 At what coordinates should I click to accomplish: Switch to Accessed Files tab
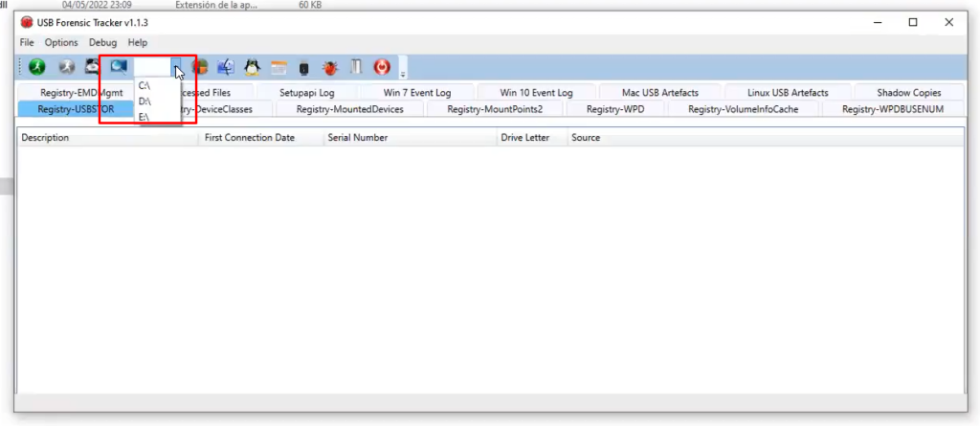(x=218, y=93)
